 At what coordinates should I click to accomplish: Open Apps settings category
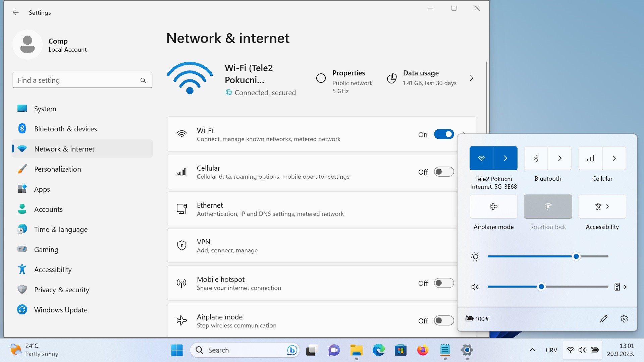(82, 189)
